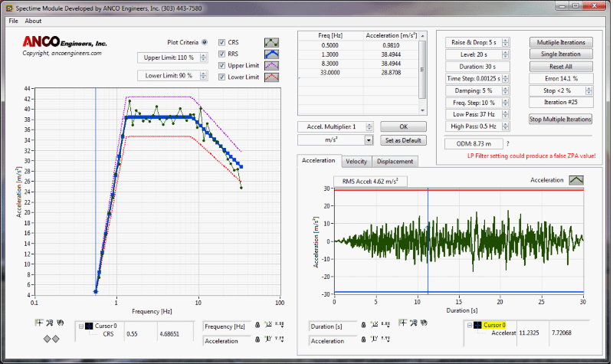Image resolution: width=613 pixels, height=364 pixels.
Task: Collapse highlighted Cursor 0 tree under time plot
Action: [x=469, y=325]
